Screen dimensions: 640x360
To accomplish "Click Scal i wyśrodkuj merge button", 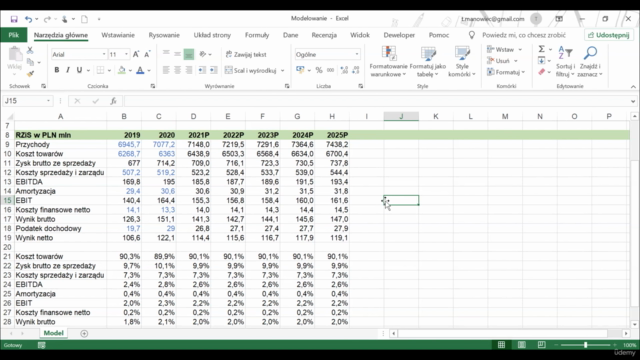I will pyautogui.click(x=251, y=70).
